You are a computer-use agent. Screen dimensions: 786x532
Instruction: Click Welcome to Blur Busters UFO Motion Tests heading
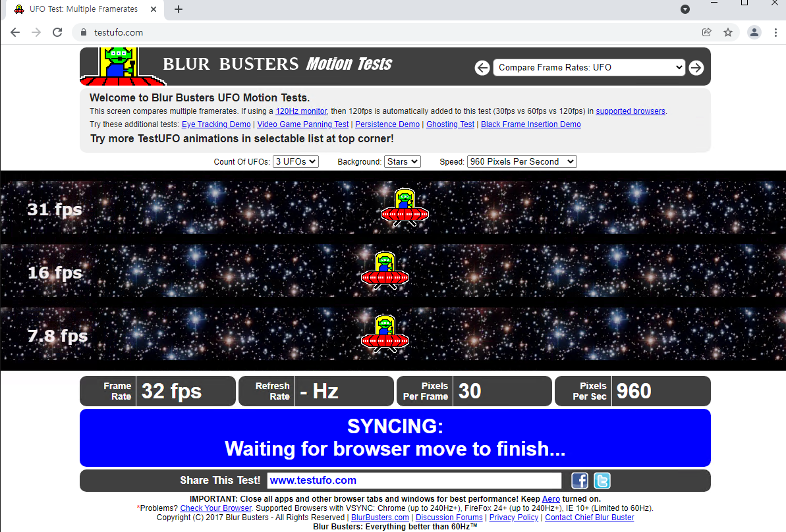point(200,97)
